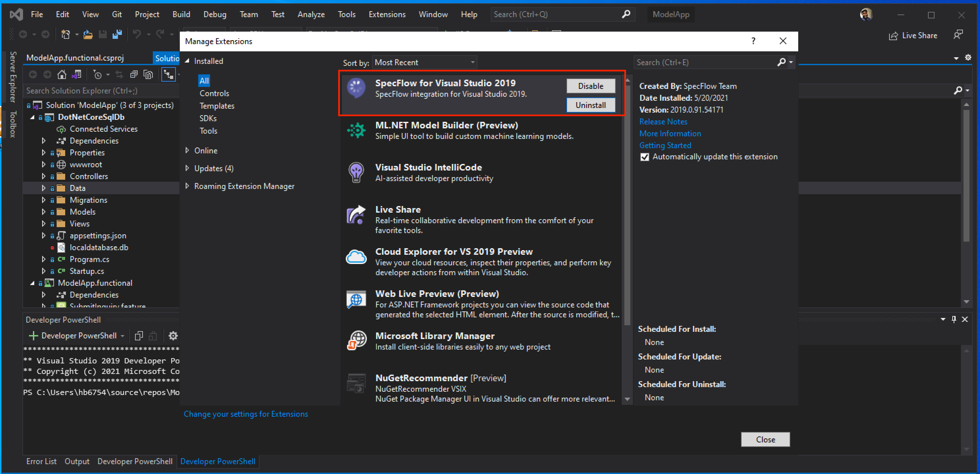The height and width of the screenshot is (474, 980).
Task: Click the Pending Changes Filter clock icon
Action: [97, 75]
